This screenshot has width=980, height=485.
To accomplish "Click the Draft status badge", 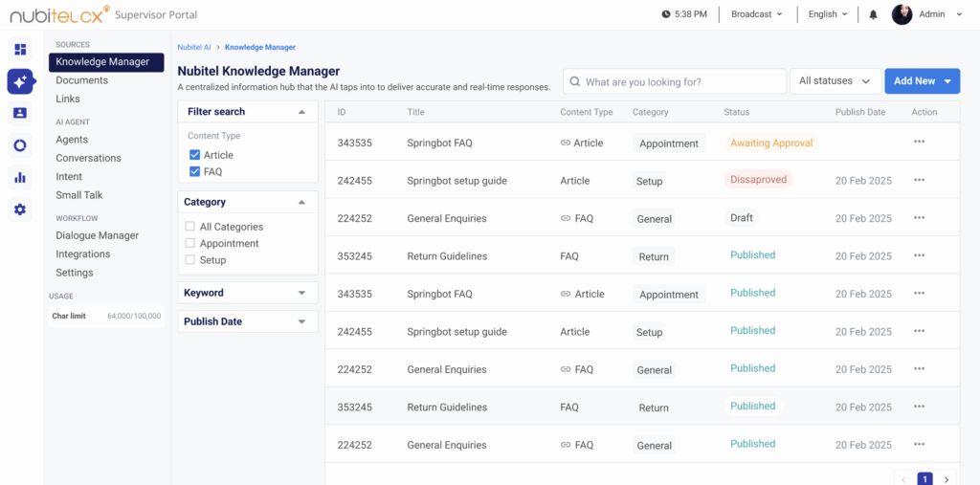I will point(742,218).
